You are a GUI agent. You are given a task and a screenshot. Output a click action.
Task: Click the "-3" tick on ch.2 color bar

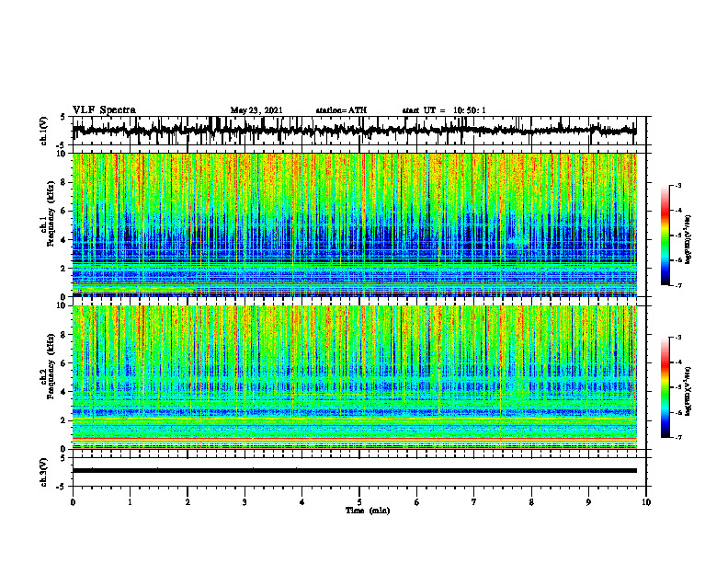click(x=678, y=338)
